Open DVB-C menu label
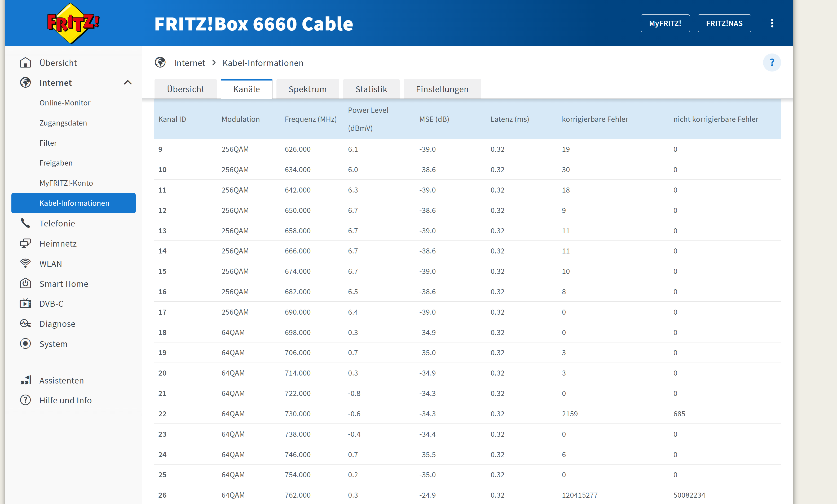Viewport: 837px width, 504px height. [51, 304]
